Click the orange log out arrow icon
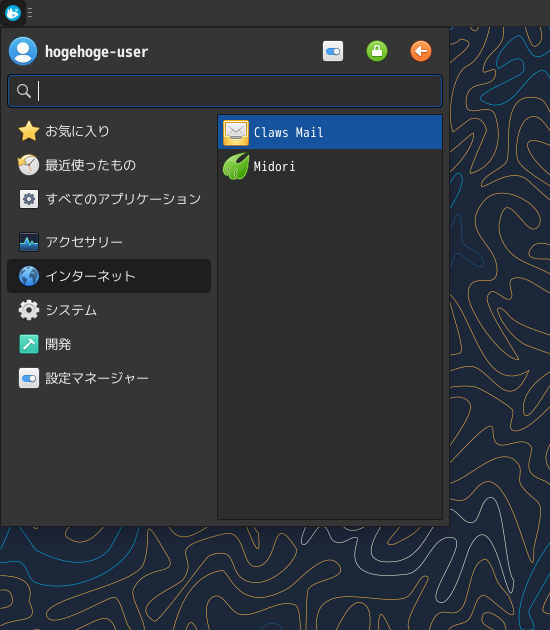 tap(421, 51)
